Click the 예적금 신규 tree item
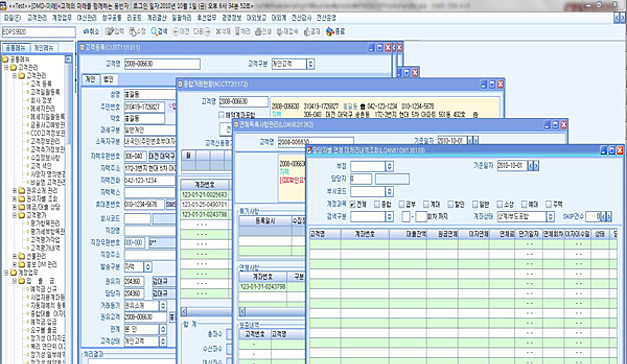627x364 pixels. coord(44,289)
